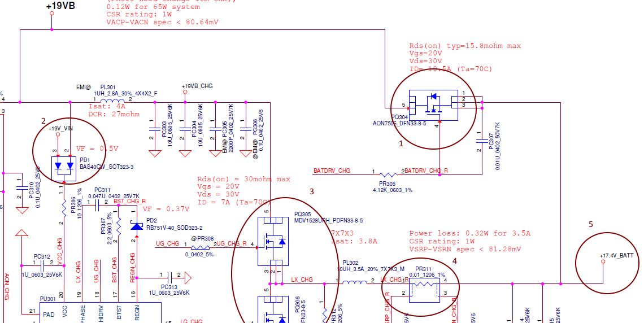Select the PR307 resistor symbol
The height and width of the screenshot is (323, 644).
point(118,226)
